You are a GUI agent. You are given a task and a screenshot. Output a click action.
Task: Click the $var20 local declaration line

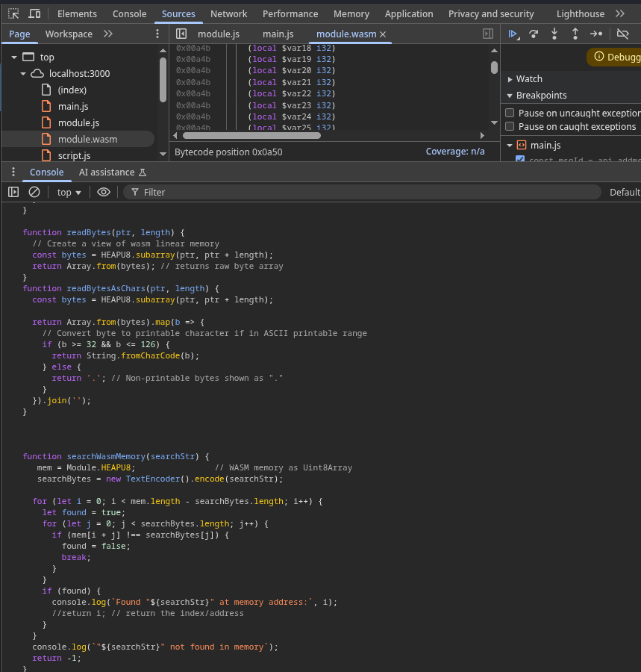pos(291,70)
